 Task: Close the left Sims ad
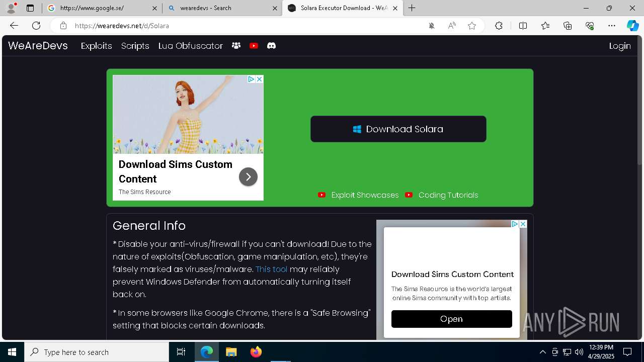tap(259, 79)
